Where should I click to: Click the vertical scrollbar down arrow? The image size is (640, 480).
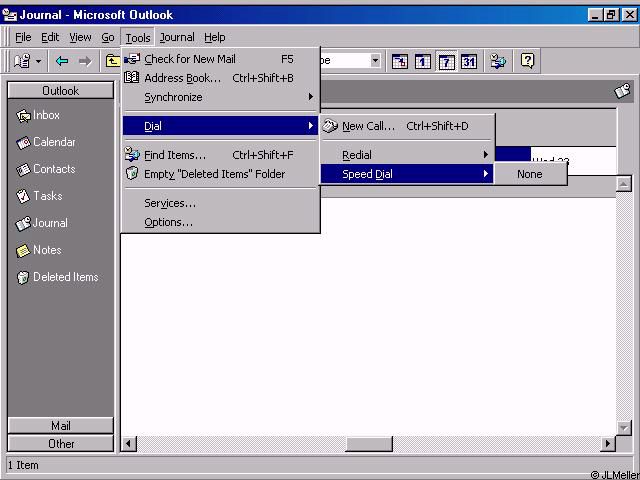pos(624,427)
